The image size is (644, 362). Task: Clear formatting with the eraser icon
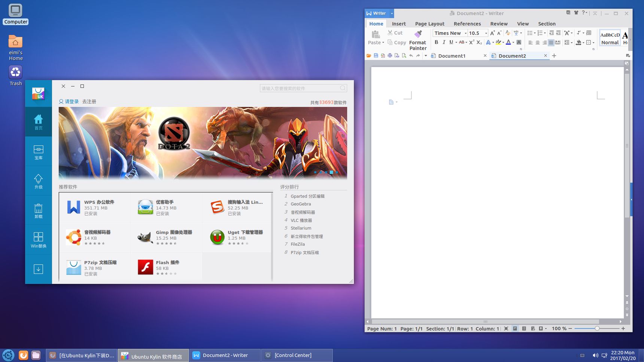(508, 33)
